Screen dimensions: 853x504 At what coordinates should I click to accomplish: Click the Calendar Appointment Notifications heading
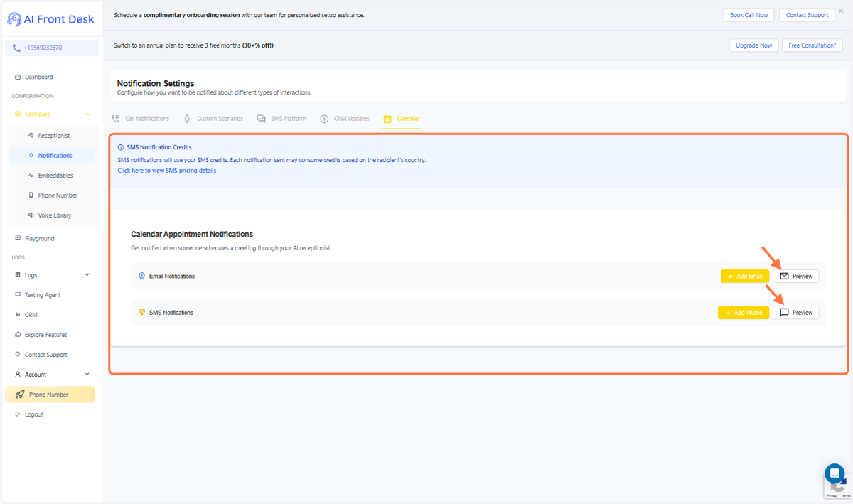tap(192, 234)
